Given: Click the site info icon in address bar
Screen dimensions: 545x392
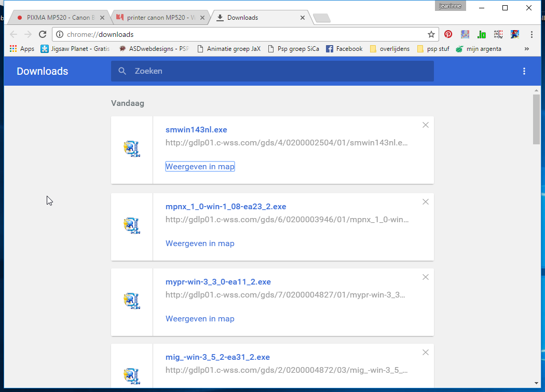Looking at the screenshot, I should tap(60, 34).
